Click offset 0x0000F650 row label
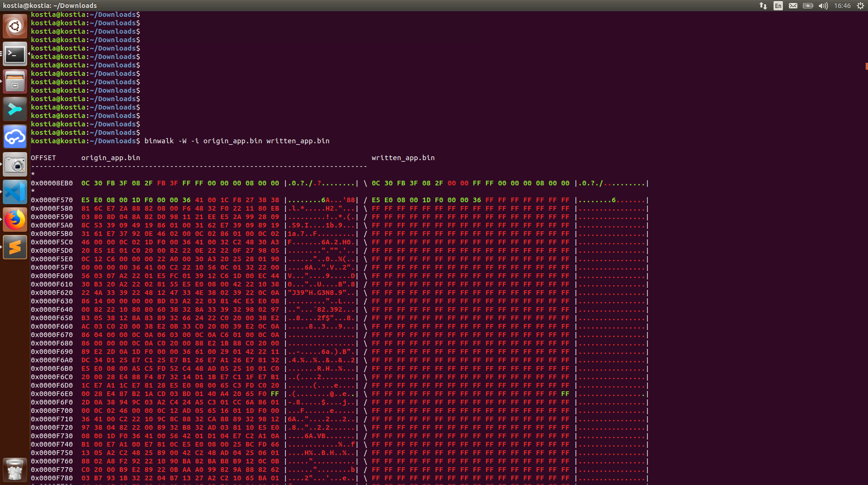The width and height of the screenshot is (868, 485). click(52, 318)
